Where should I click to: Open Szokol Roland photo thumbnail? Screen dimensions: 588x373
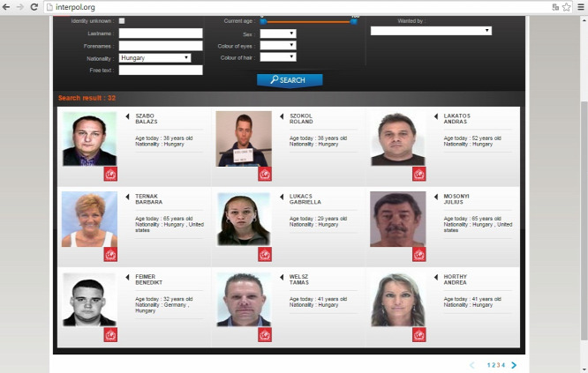pyautogui.click(x=244, y=138)
